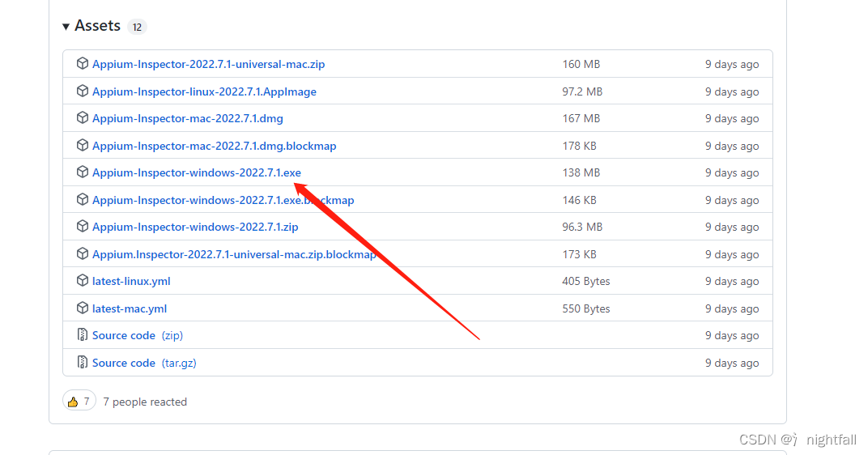Download Source code (tar.gz)

[144, 364]
